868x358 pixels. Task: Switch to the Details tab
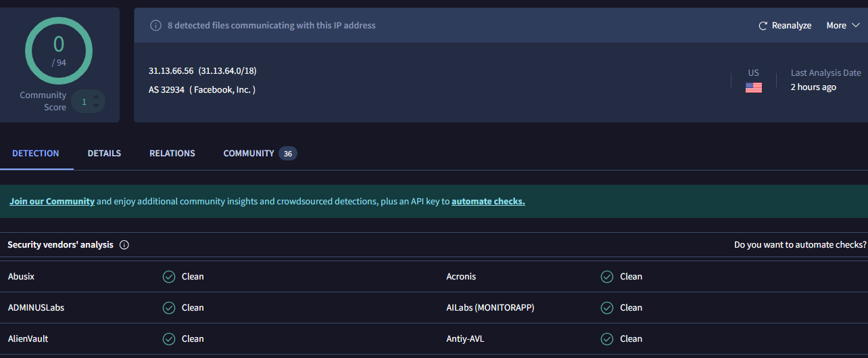tap(104, 154)
